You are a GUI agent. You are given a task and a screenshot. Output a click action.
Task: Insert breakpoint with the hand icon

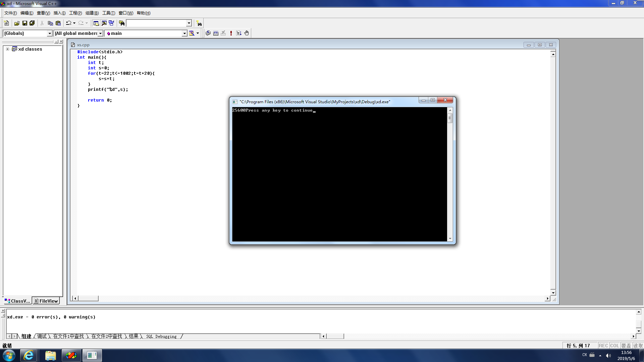247,33
